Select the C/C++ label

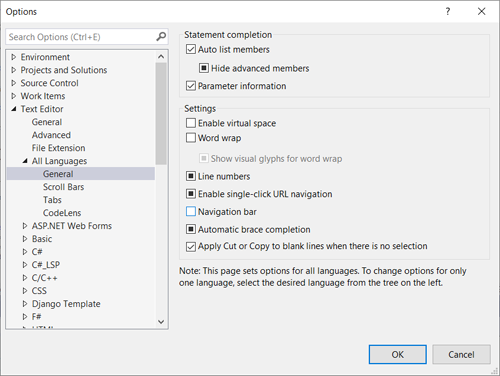click(45, 278)
